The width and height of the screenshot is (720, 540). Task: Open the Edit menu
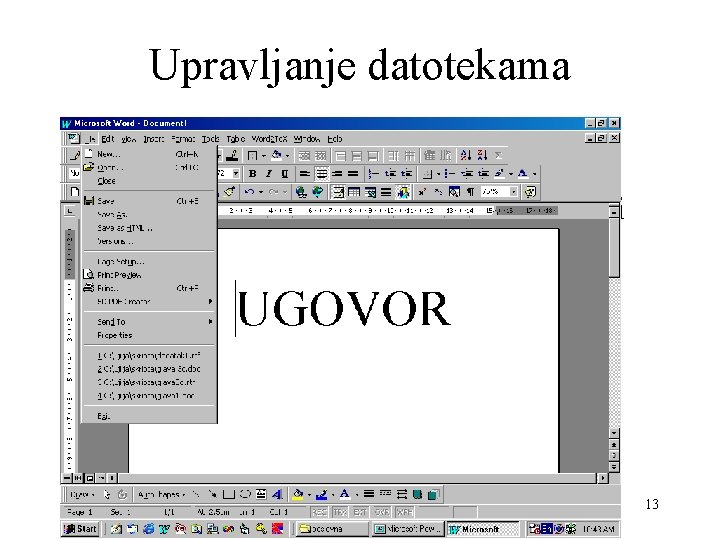(108, 139)
